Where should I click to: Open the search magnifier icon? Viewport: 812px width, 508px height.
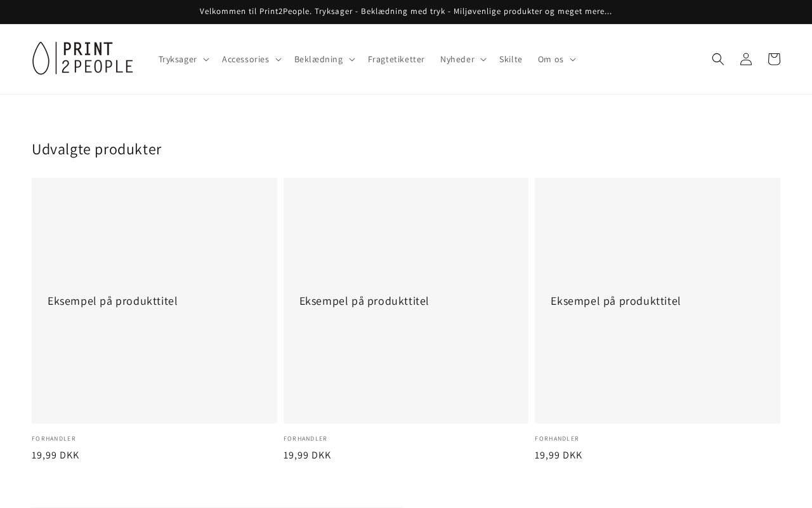[x=718, y=59]
